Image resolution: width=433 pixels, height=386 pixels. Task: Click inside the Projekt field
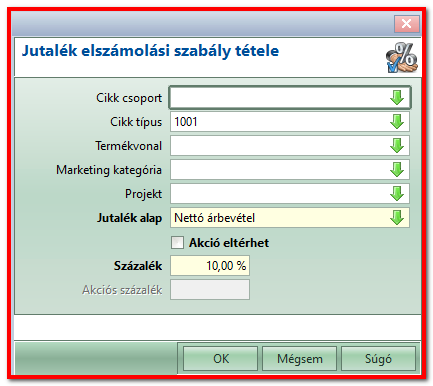pos(290,194)
